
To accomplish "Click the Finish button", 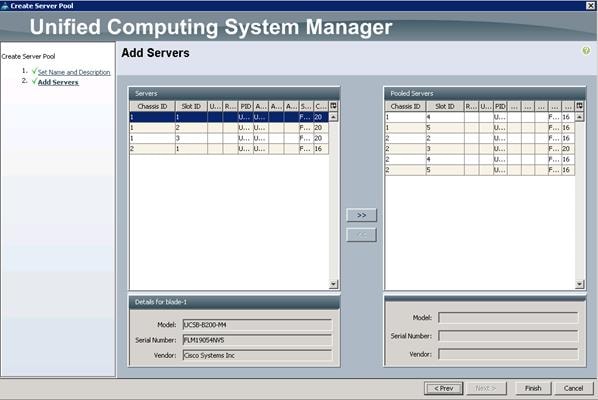I will pyautogui.click(x=533, y=388).
